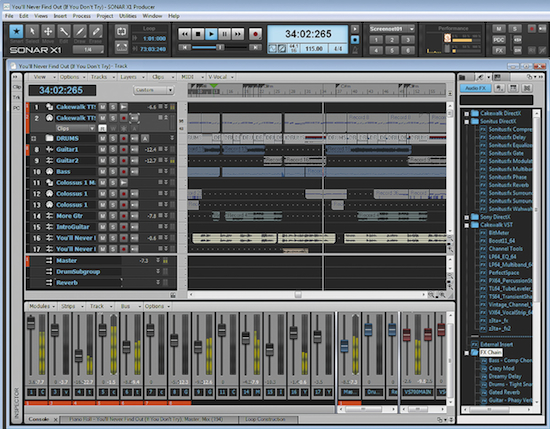Mute the Guitar1 track
The height and width of the screenshot is (429, 550).
(x=102, y=149)
